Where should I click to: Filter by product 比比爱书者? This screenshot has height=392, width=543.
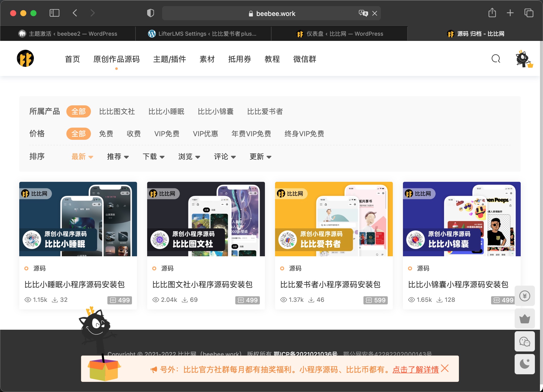click(265, 111)
